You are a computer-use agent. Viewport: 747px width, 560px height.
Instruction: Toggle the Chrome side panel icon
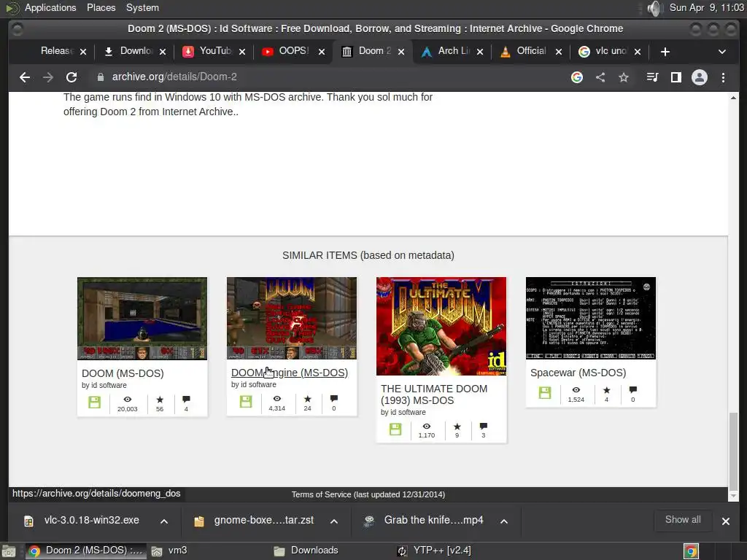click(x=676, y=77)
